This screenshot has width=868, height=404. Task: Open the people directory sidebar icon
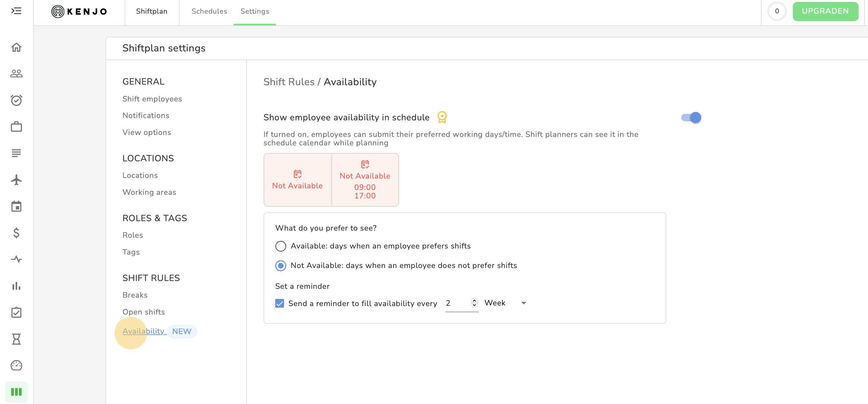(16, 74)
